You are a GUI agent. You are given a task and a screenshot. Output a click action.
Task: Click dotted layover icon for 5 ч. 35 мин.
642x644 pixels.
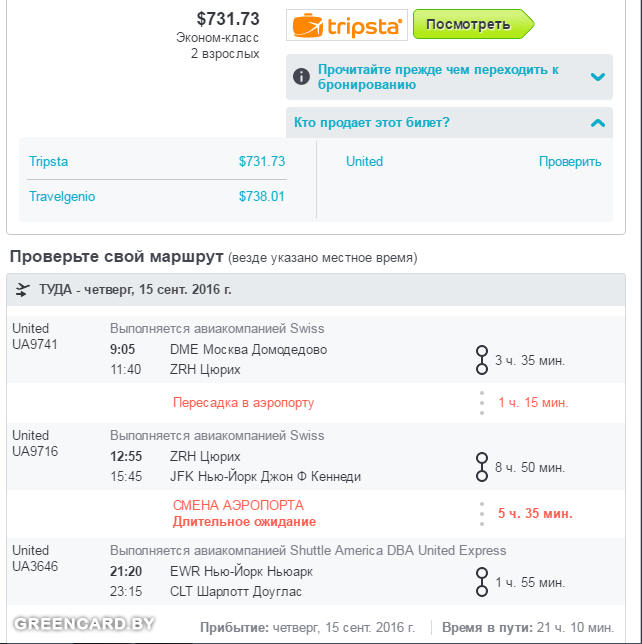(481, 513)
